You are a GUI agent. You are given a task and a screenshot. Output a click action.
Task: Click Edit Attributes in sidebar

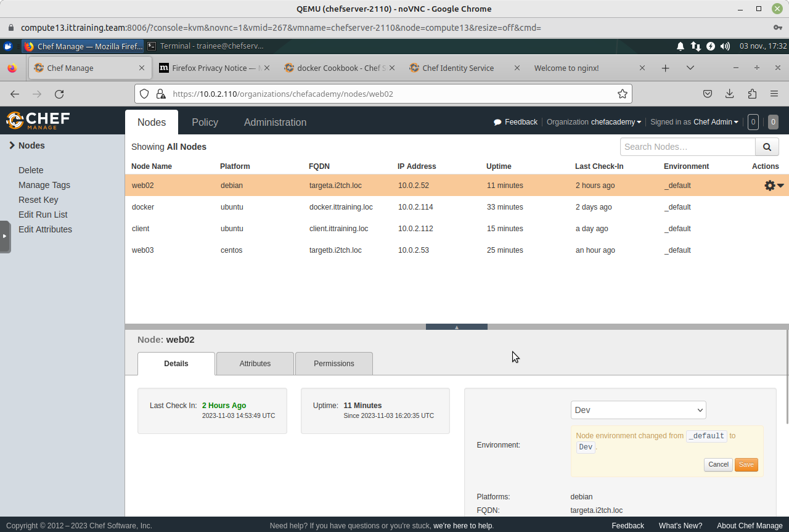click(x=45, y=229)
